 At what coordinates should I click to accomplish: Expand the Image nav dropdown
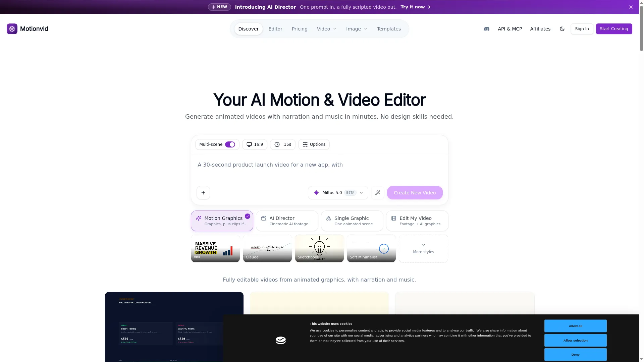click(x=357, y=29)
